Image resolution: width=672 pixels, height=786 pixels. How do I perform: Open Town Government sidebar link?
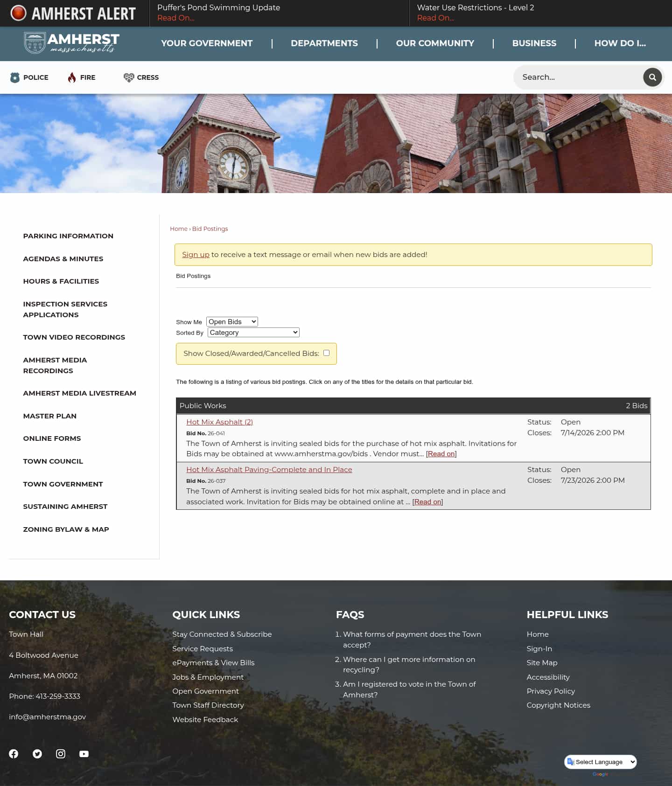coord(63,484)
